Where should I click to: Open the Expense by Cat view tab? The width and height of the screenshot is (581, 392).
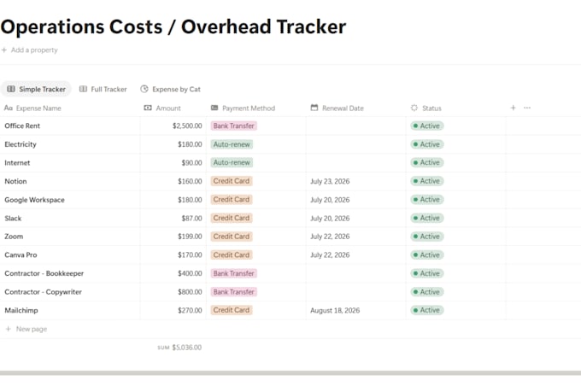click(170, 90)
